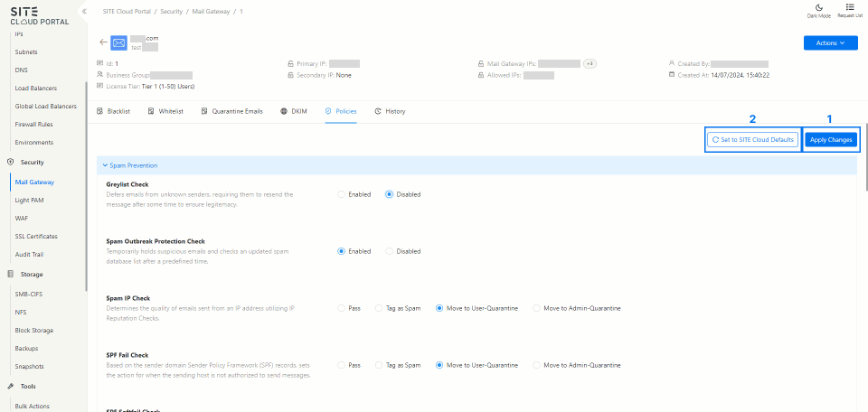Disable Spam Outbreak Protection Check

(x=389, y=251)
